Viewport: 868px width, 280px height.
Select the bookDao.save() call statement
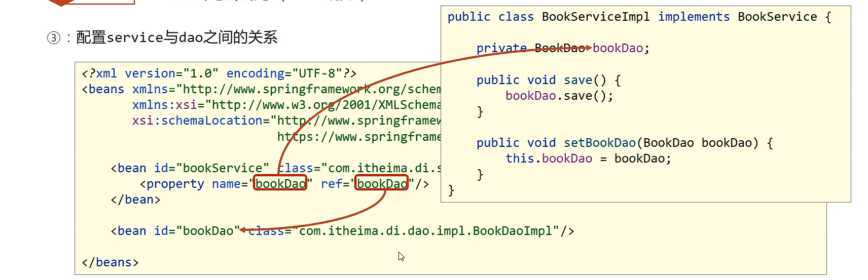pyautogui.click(x=559, y=96)
